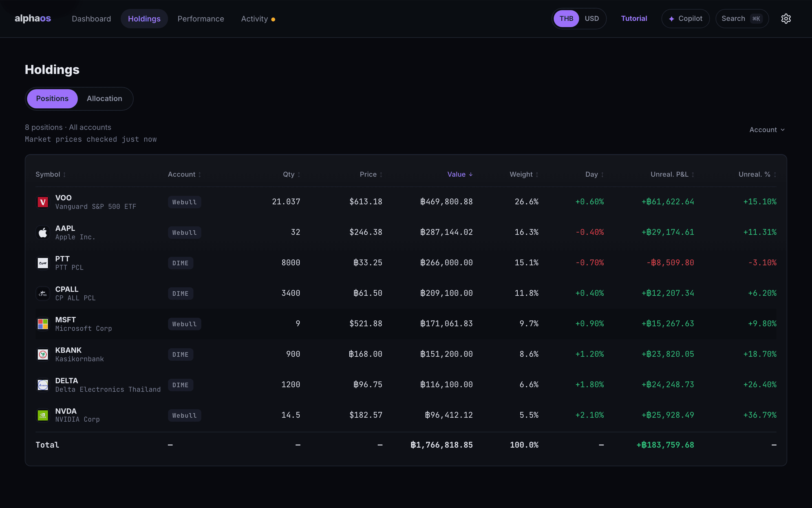This screenshot has width=812, height=508.
Task: Click the VOO Webull account badge
Action: [x=185, y=202]
